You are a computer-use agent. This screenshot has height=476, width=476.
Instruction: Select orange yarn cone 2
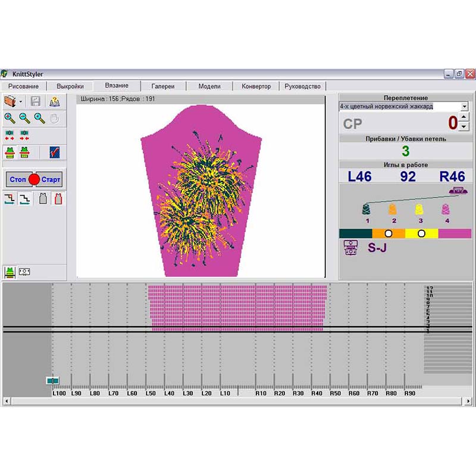click(393, 209)
